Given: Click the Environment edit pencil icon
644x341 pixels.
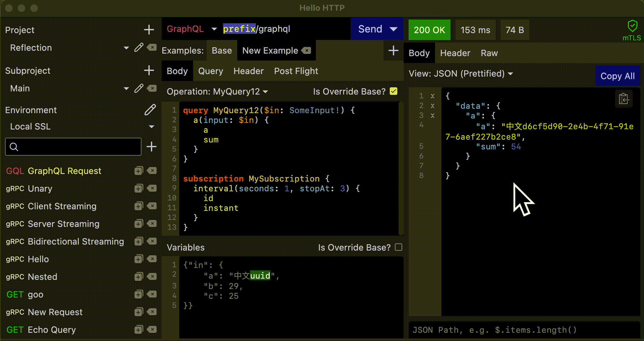Looking at the screenshot, I should click(x=150, y=110).
